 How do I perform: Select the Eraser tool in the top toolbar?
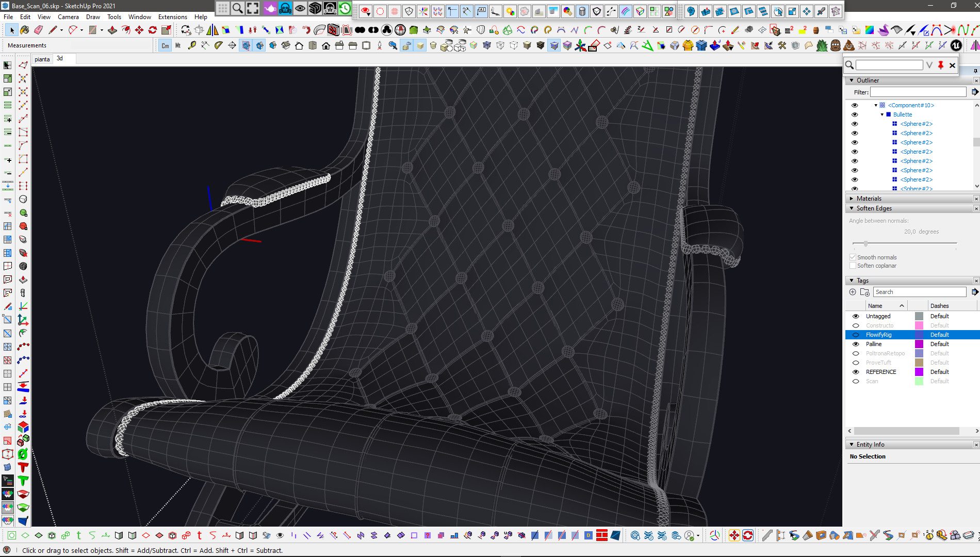click(x=38, y=30)
